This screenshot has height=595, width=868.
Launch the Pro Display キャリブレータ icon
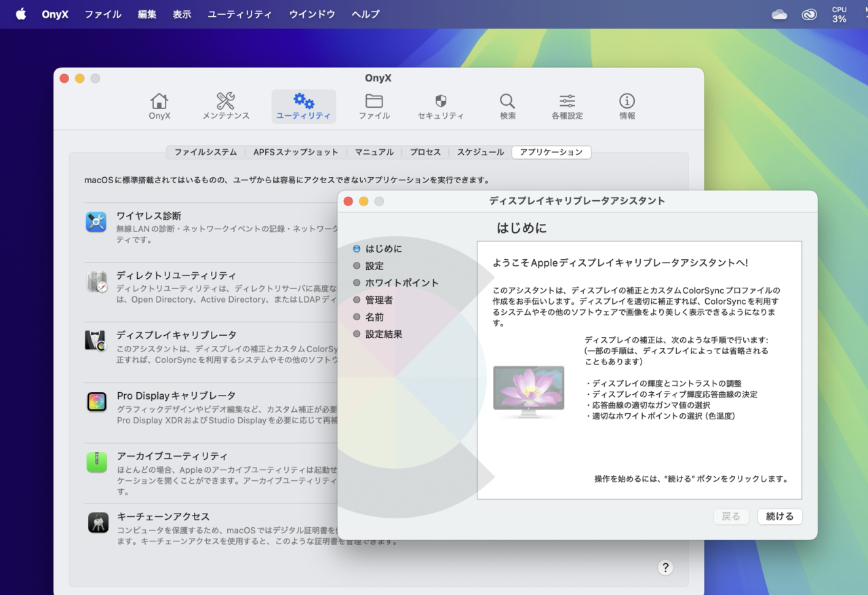point(96,402)
